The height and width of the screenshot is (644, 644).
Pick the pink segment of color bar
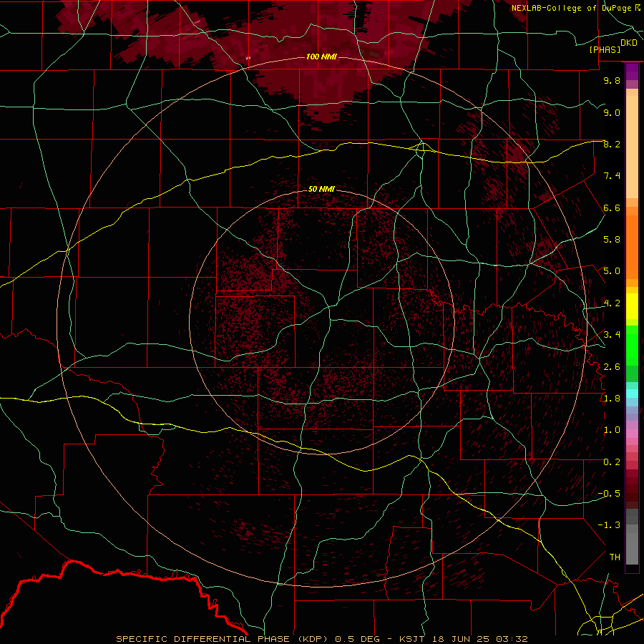632,434
